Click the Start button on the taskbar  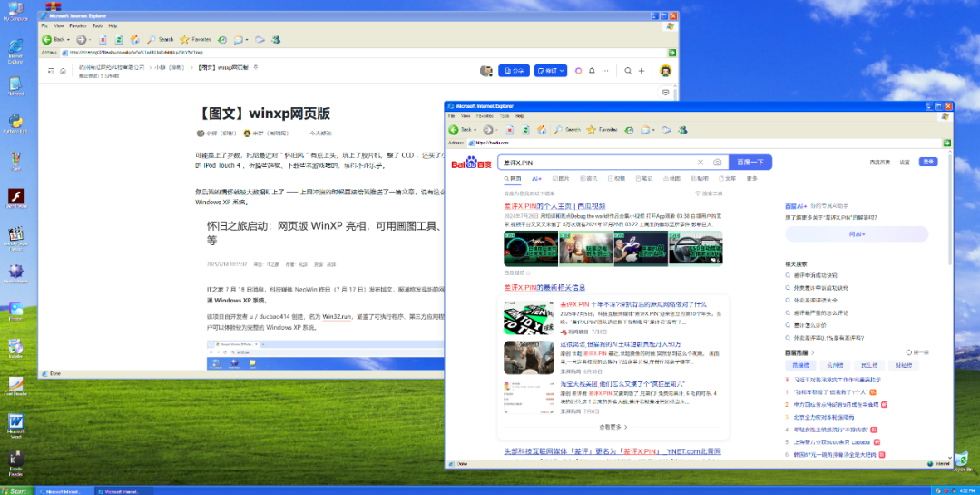(x=15, y=490)
